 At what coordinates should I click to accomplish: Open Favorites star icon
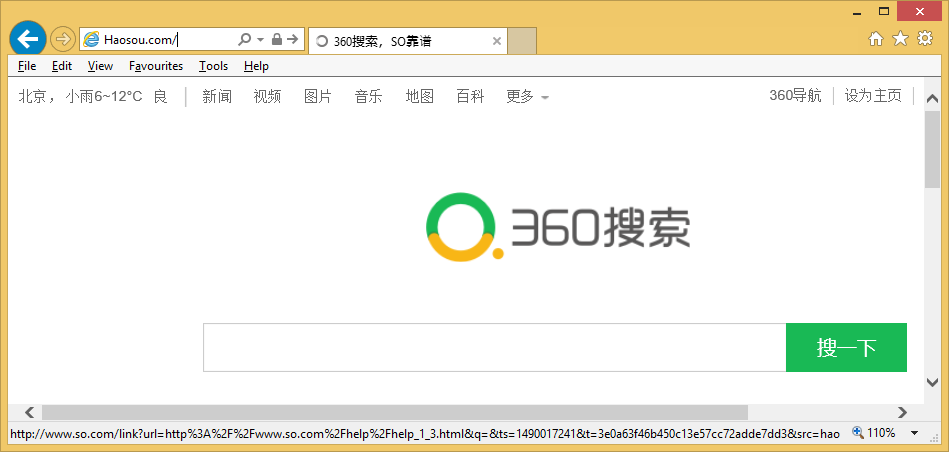[x=900, y=39]
